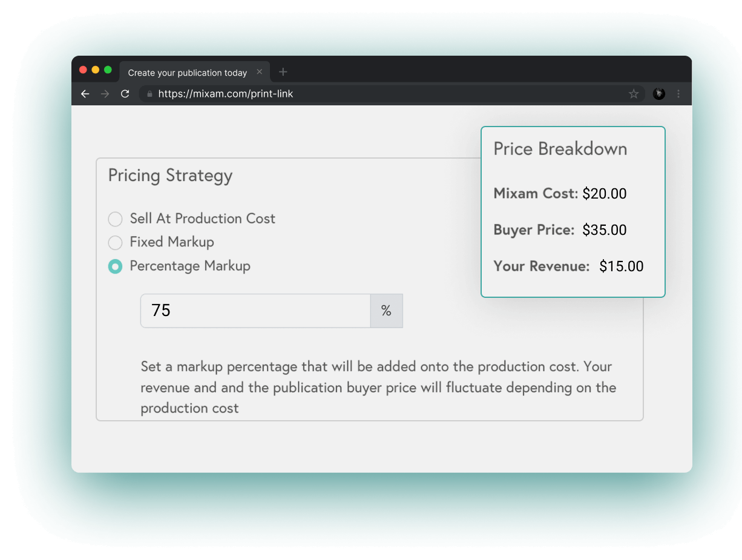Click the back navigation arrow

(85, 94)
